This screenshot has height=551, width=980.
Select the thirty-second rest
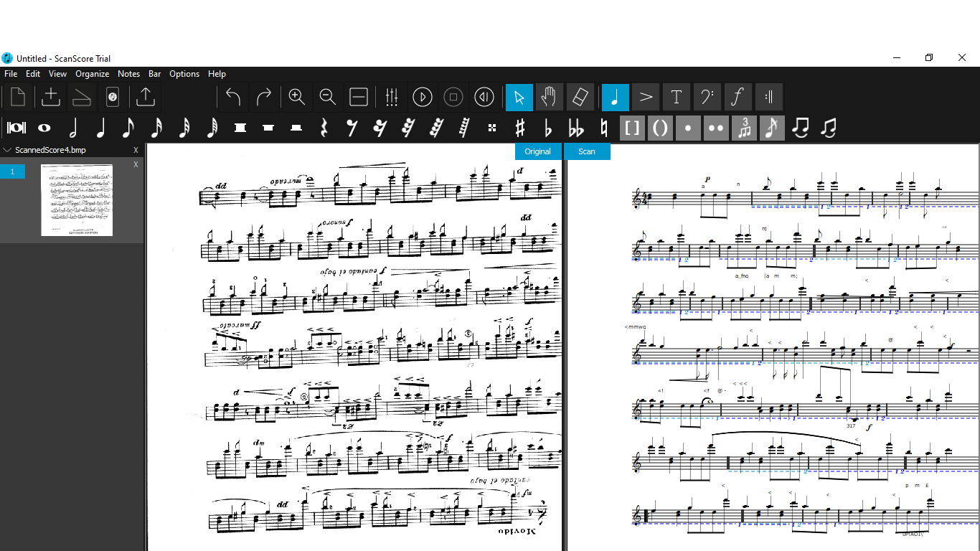408,128
